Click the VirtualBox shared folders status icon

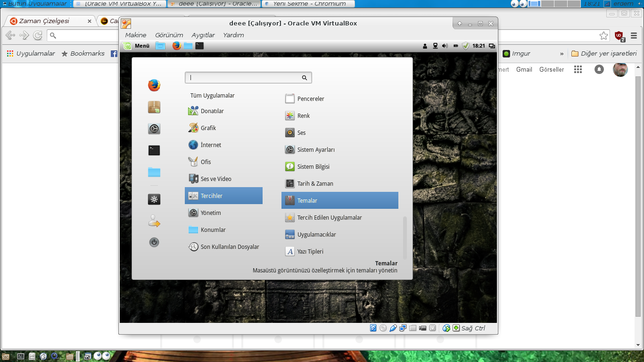(x=413, y=328)
